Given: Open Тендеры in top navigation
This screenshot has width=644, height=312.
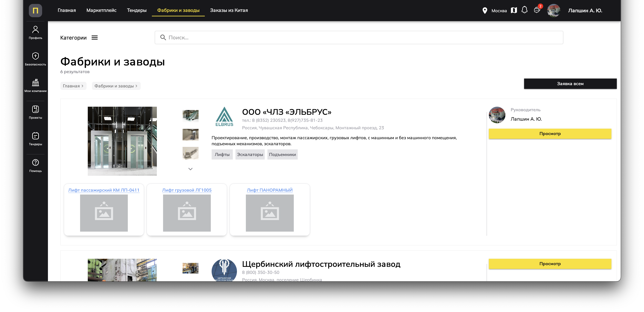Looking at the screenshot, I should (137, 10).
